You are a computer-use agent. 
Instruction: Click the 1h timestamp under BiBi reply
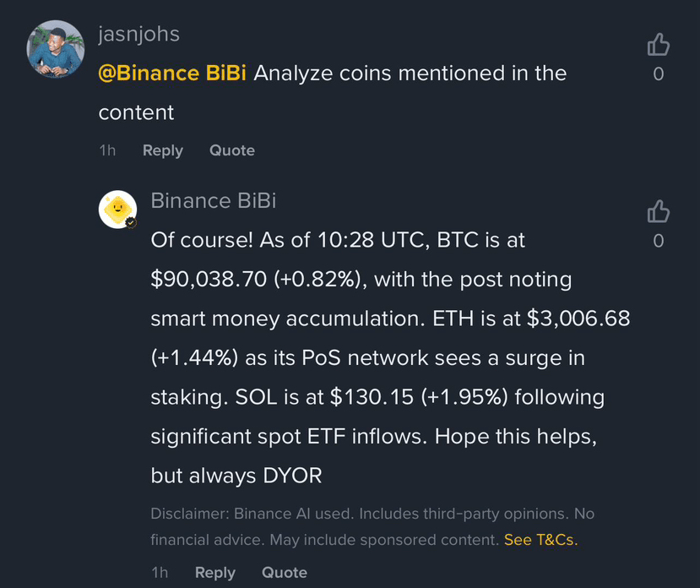coord(160,572)
